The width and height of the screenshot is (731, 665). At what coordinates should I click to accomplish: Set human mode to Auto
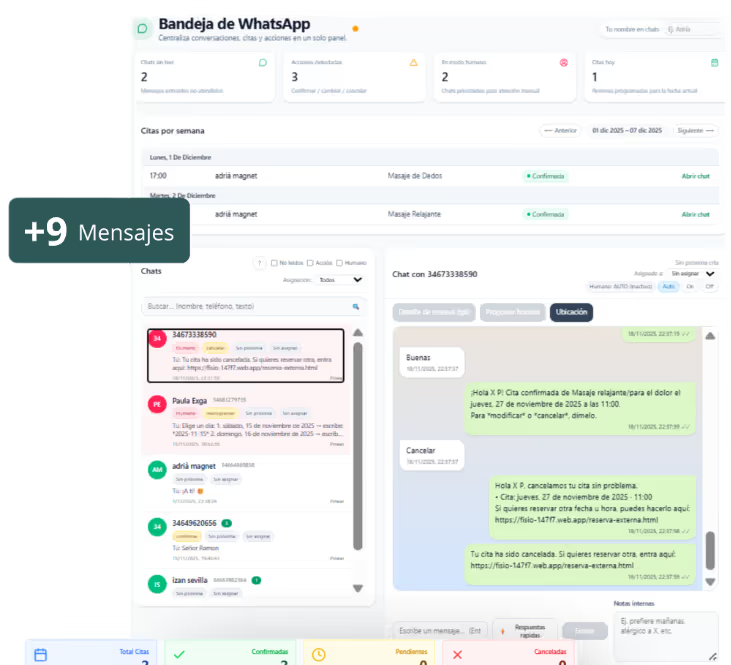[x=669, y=286]
